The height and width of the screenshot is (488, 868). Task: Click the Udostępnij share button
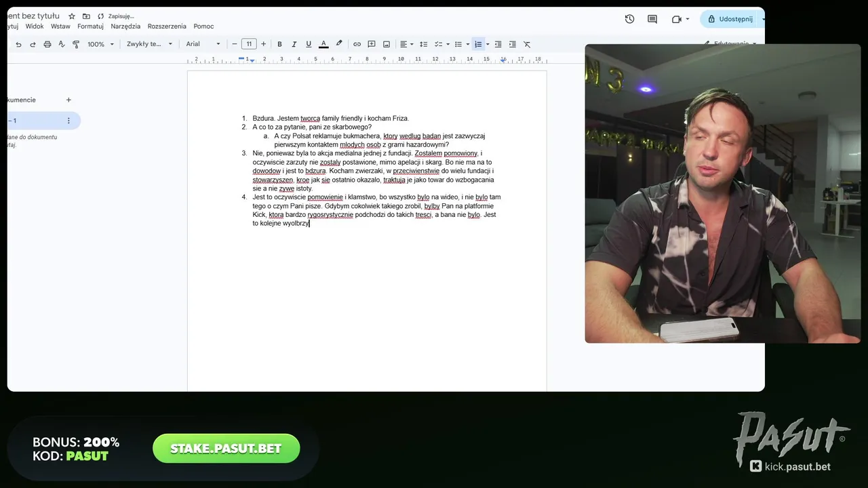coord(730,19)
